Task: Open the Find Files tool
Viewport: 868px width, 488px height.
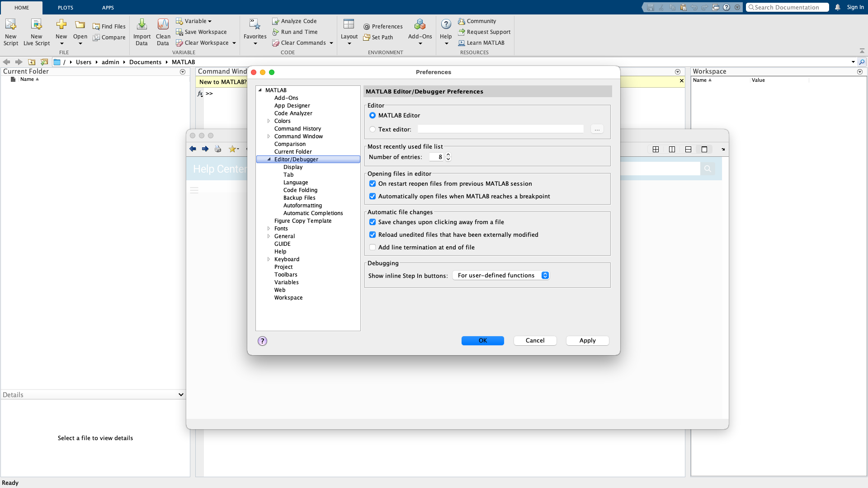Action: (x=109, y=27)
